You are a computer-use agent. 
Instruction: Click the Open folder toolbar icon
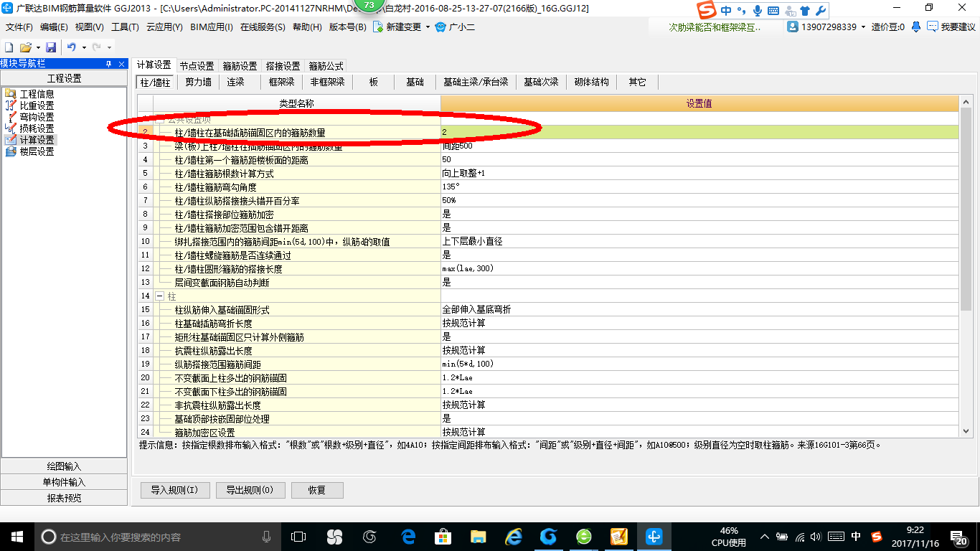(x=25, y=47)
